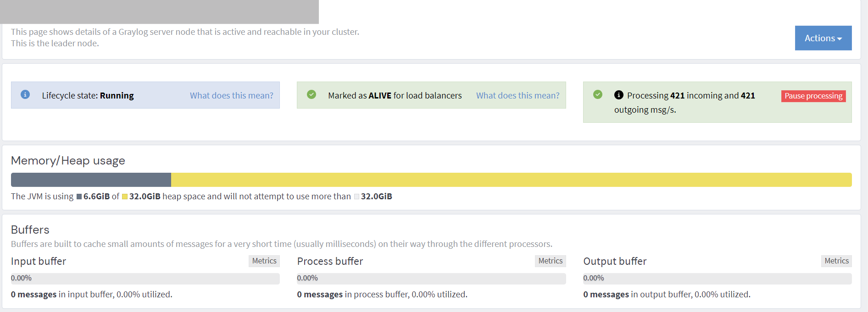868x312 pixels.
Task: Click the Output buffer utilization bar
Action: pyautogui.click(x=717, y=279)
